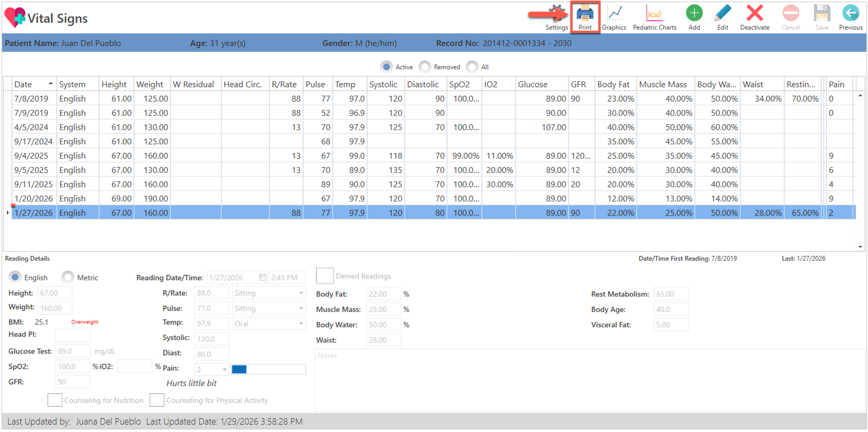Select the 9/4/2025 reading row
This screenshot has width=868, height=432.
[31, 156]
